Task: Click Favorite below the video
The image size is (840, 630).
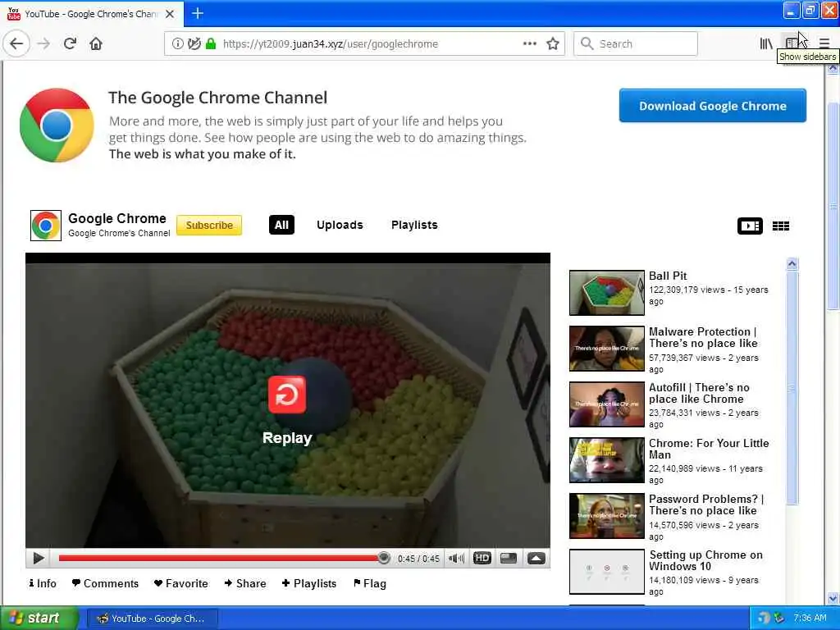Action: 181,583
